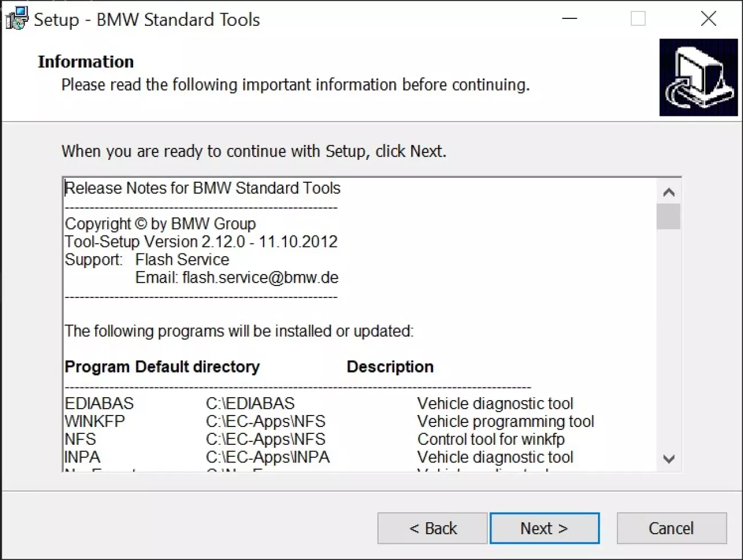Click the release notes scroll-up arrow
Screen dimensions: 743x560
pos(668,192)
